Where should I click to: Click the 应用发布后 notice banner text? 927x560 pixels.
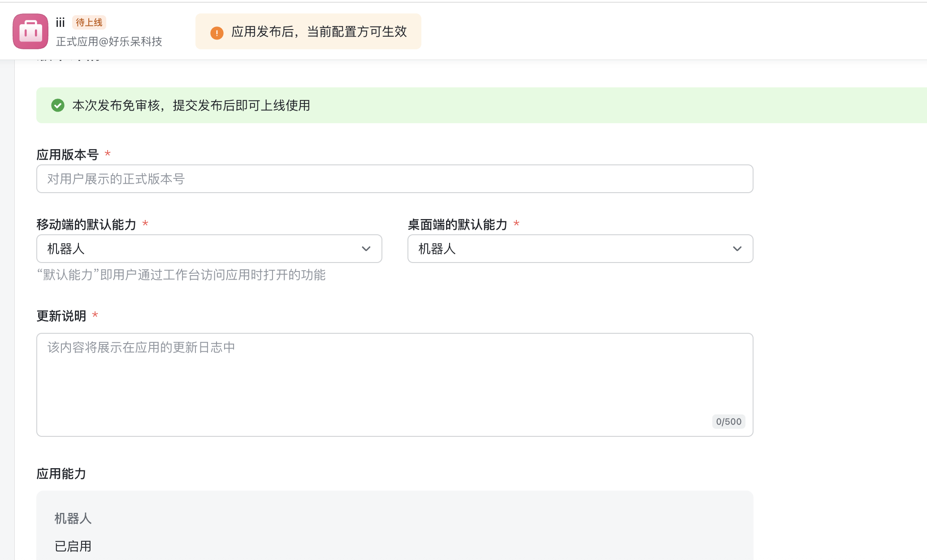[319, 32]
